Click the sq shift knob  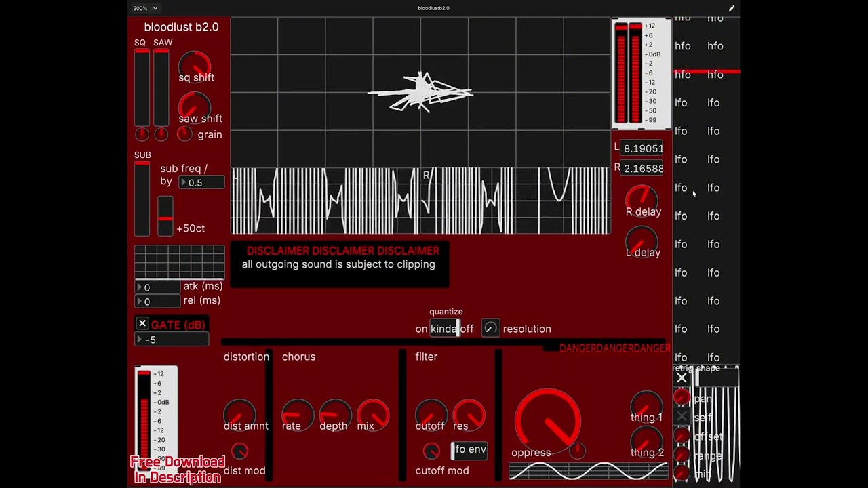pyautogui.click(x=195, y=66)
